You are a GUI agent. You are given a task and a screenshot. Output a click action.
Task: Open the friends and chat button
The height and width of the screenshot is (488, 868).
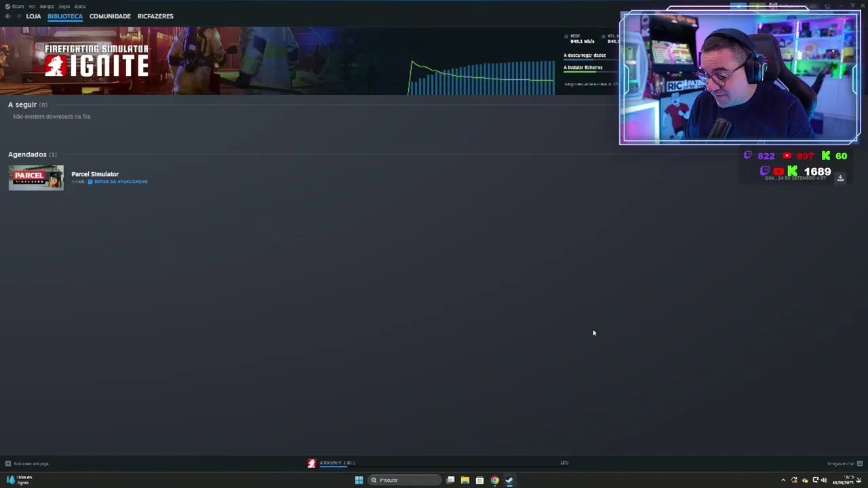[x=840, y=464]
